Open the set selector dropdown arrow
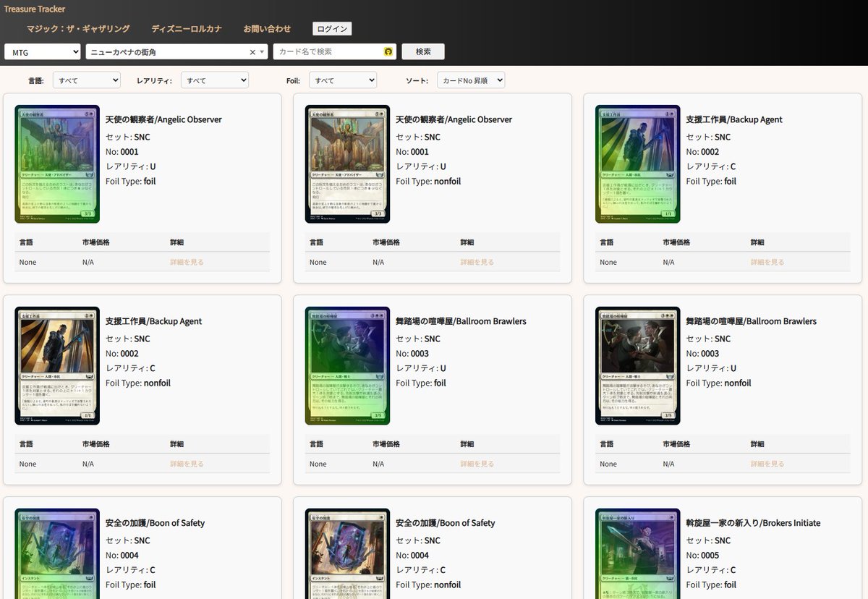Viewport: 868px width, 599px height. click(261, 51)
